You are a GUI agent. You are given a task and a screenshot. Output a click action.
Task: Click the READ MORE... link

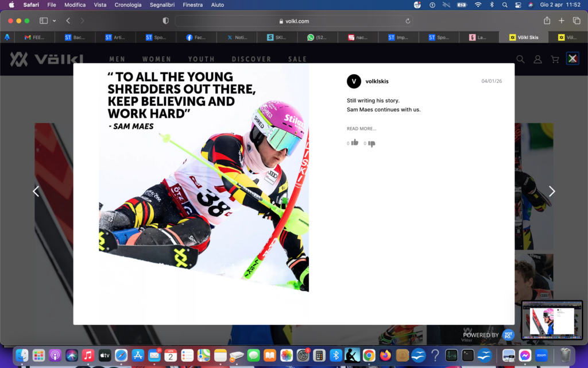pos(361,129)
